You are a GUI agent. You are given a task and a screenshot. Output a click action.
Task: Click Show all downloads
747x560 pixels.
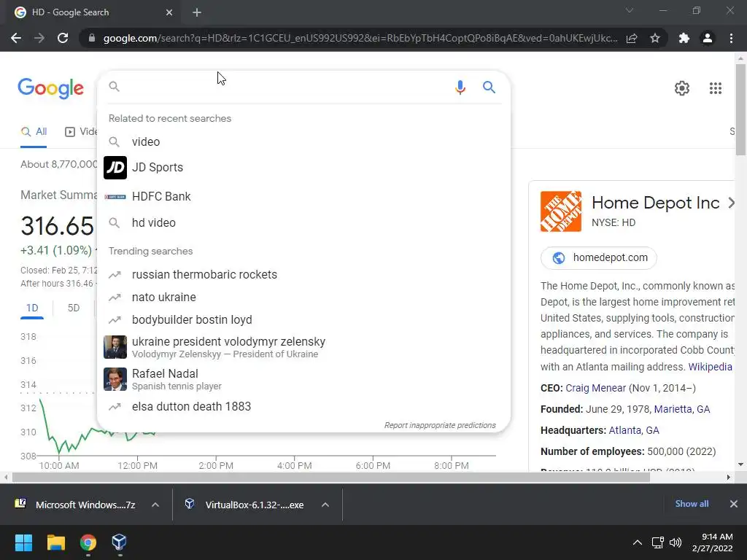(x=692, y=504)
